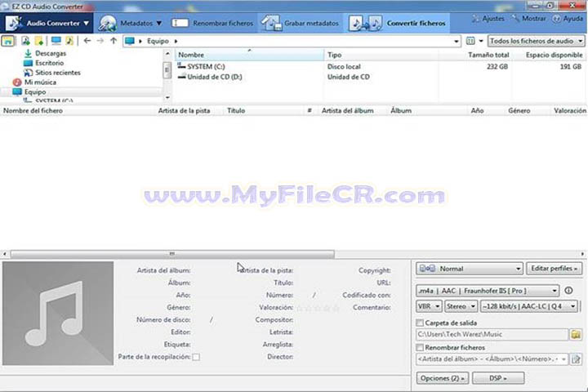This screenshot has width=588, height=392.
Task: Open the .m4a AAC Fraunhofer format dropdown
Action: [x=488, y=291]
